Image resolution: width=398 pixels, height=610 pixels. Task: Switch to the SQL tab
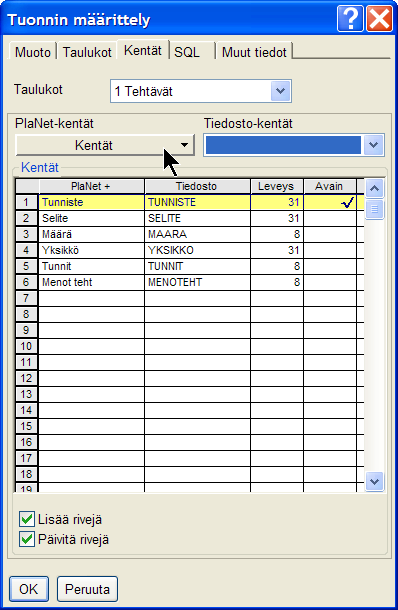coord(187,52)
